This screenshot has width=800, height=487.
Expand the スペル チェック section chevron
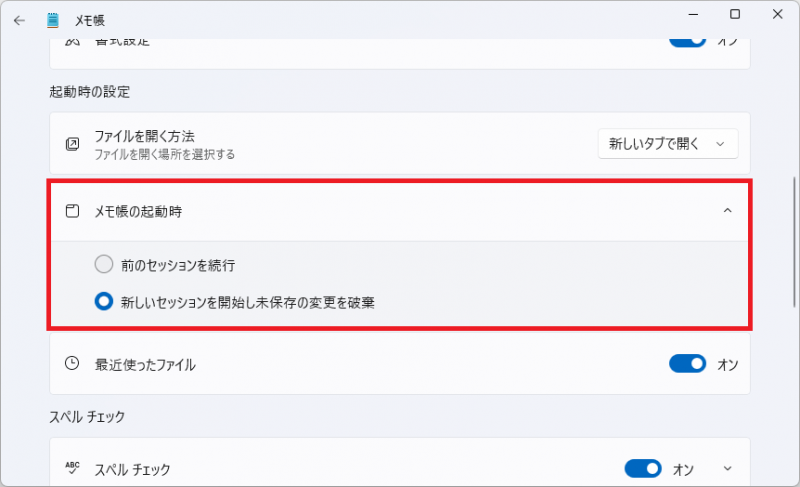coord(727,468)
